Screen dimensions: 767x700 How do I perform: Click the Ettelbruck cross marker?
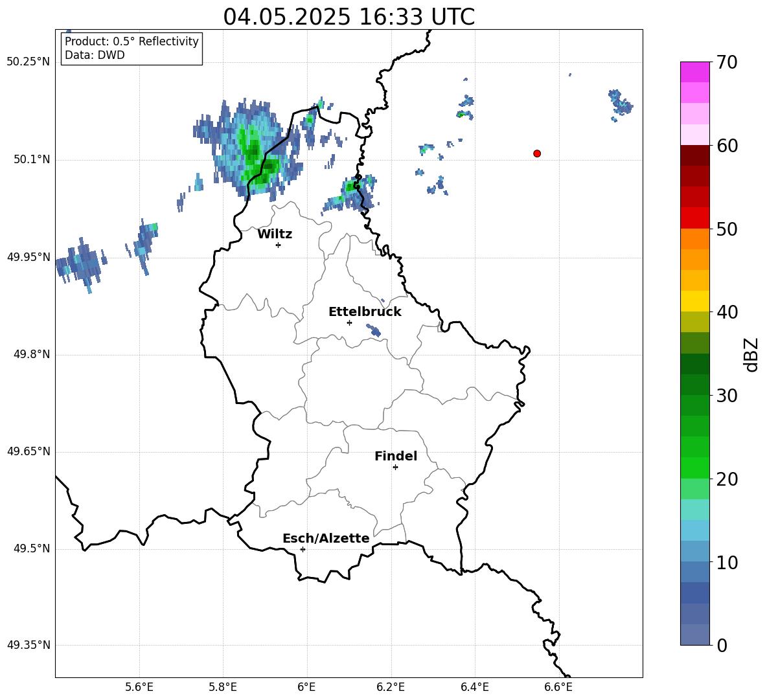coord(349,322)
